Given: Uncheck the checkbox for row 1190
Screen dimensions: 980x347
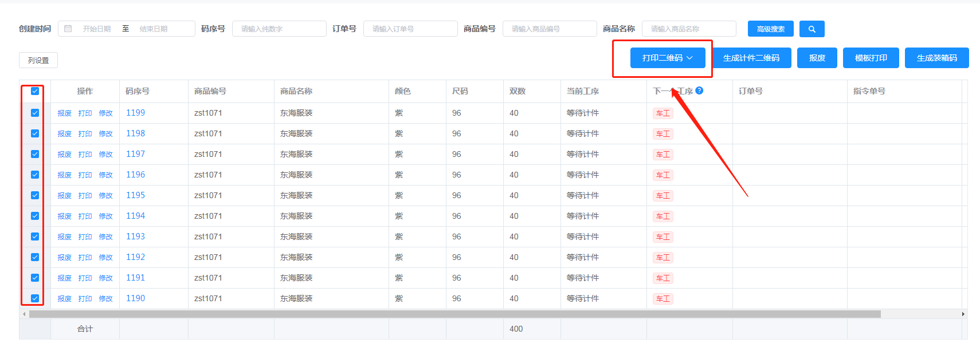Looking at the screenshot, I should coord(35,298).
